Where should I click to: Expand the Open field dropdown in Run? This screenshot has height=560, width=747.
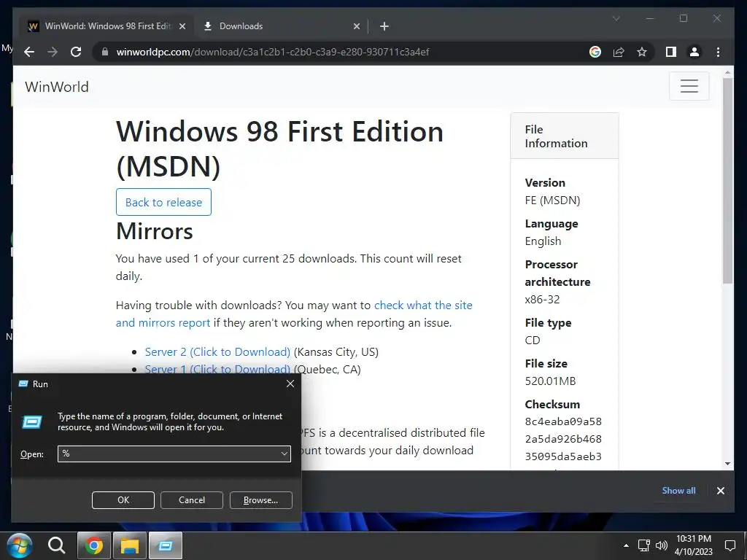(x=285, y=454)
